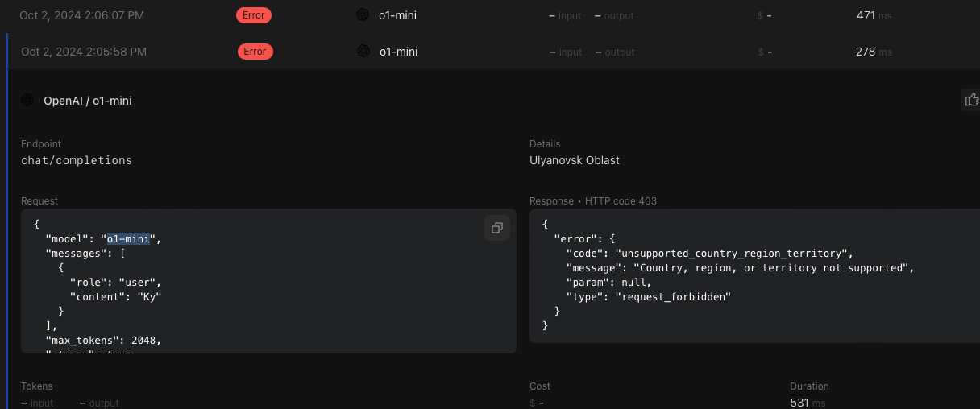Click OpenAI logo beside the OpenAI / o1-mini heading
Screen dimensions: 980x409
click(x=27, y=101)
